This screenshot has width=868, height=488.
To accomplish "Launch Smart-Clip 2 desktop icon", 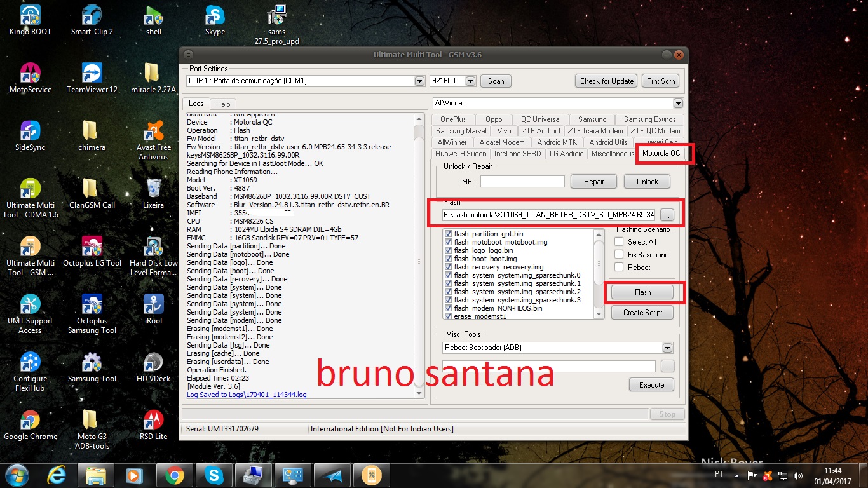I will point(92,20).
